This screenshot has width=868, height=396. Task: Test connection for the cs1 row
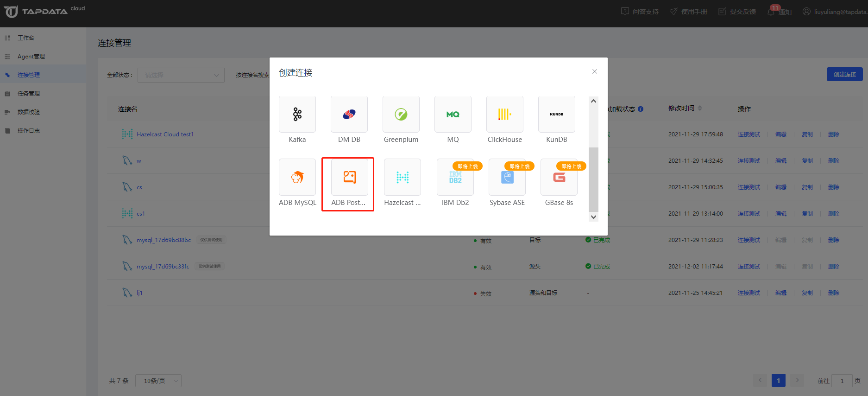[749, 213]
